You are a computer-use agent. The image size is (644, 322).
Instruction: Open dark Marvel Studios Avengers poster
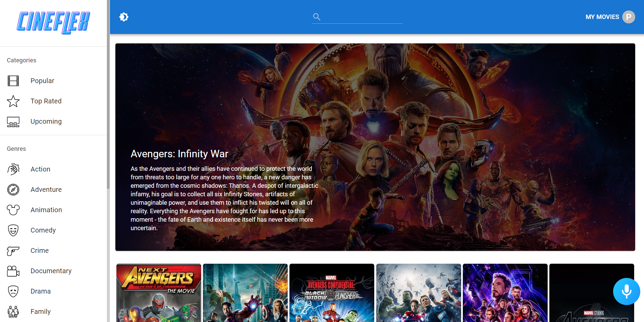[592, 293]
